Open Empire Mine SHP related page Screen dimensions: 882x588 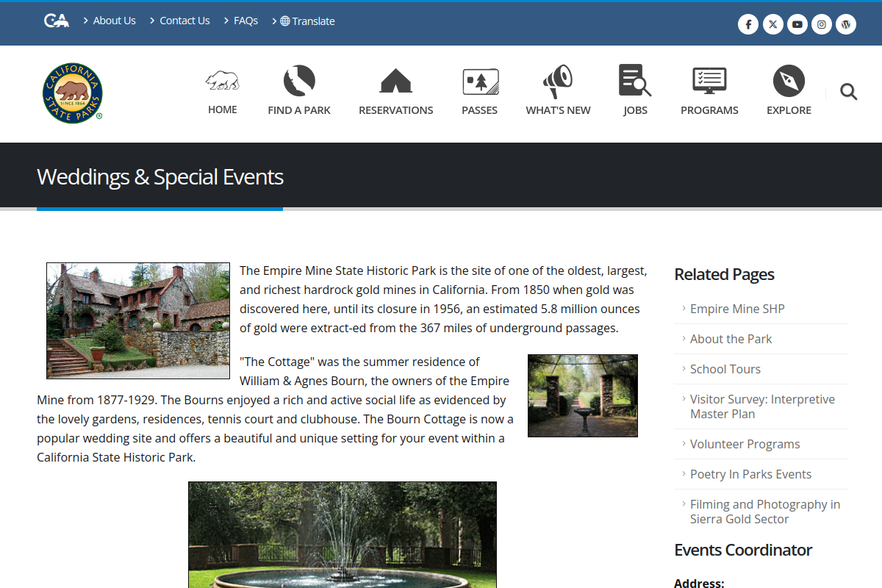[x=737, y=309]
